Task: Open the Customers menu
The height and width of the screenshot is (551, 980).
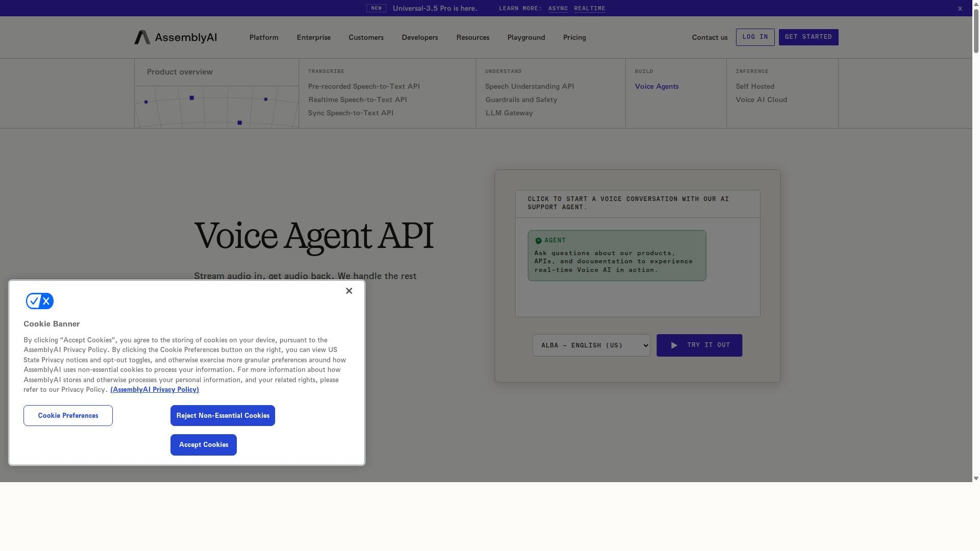Action: coord(366,37)
